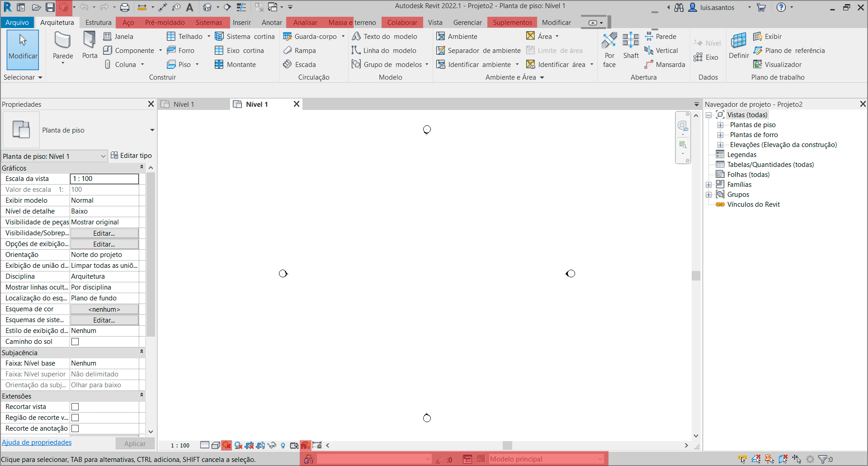Select the Texto do modelo tool
This screenshot has height=466, width=868.
[x=385, y=36]
